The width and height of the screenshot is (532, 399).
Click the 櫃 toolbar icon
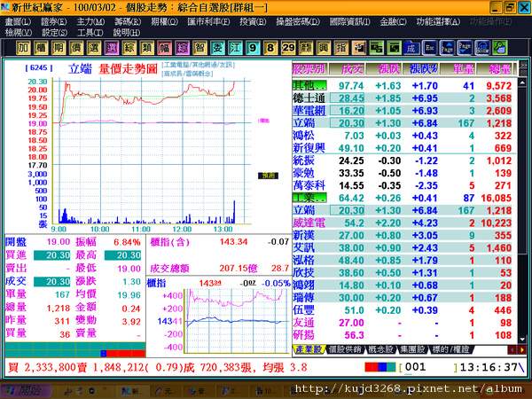(41, 48)
